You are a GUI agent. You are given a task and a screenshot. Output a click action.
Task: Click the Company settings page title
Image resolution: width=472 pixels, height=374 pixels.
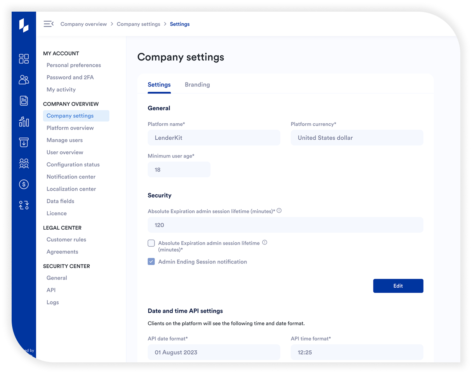[181, 57]
